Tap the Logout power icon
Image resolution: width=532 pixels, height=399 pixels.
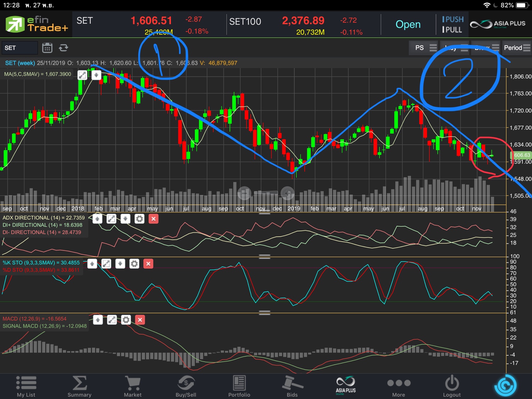tap(452, 386)
